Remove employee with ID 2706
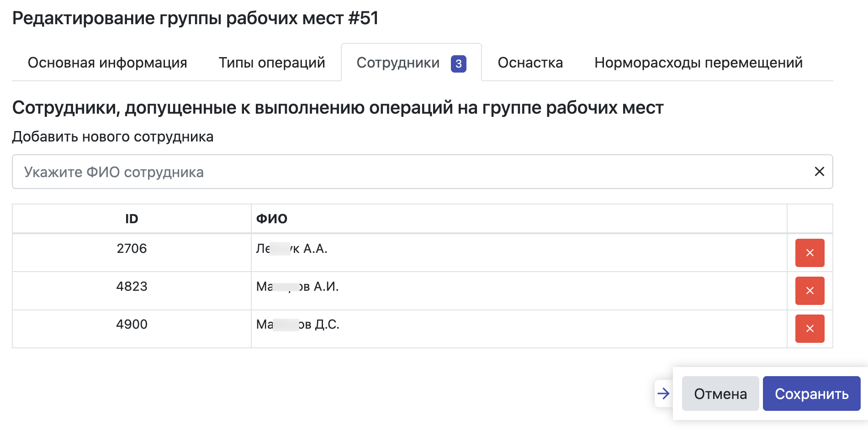868x430 pixels. (810, 253)
